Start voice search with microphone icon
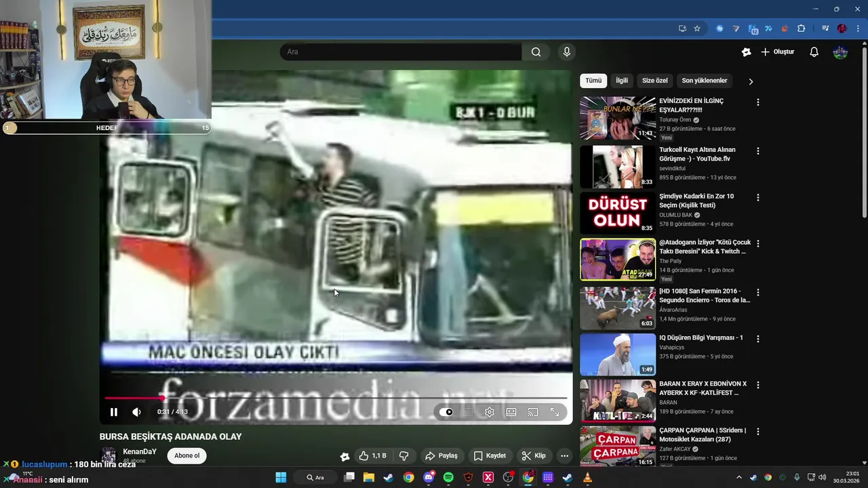Image resolution: width=868 pixels, height=488 pixels. coord(567,52)
